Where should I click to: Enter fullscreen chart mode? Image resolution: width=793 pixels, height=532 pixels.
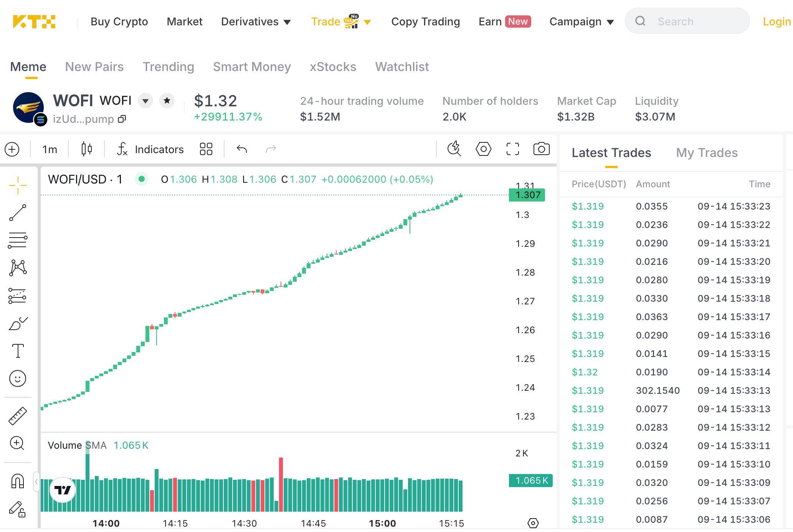tap(513, 149)
